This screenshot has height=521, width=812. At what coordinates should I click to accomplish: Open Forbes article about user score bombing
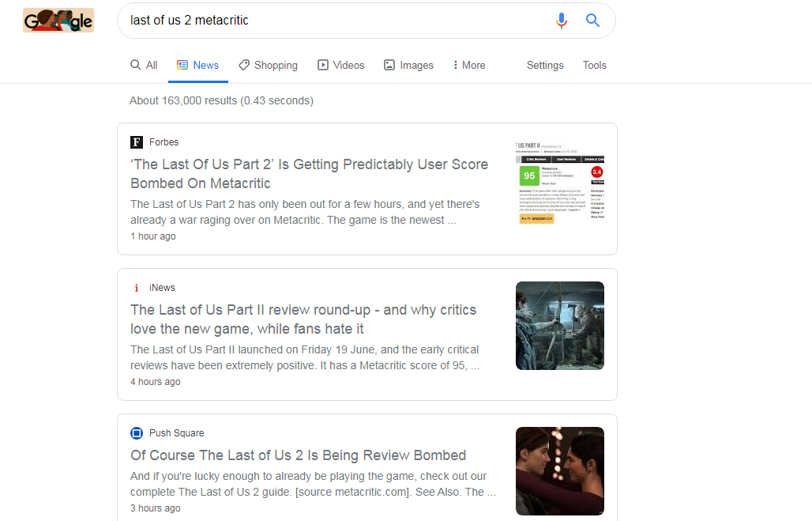click(309, 174)
